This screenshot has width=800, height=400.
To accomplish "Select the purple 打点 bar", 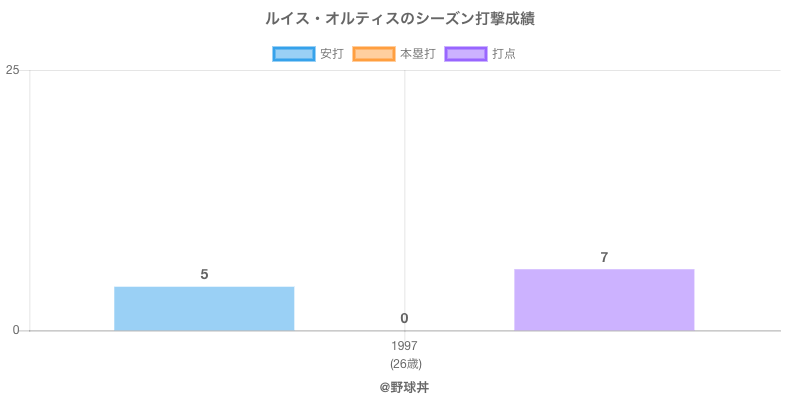I will tap(604, 300).
